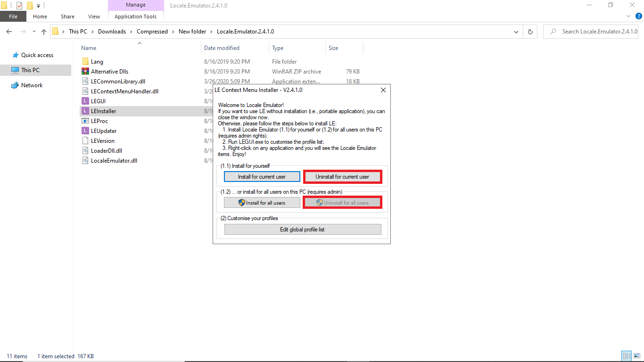The image size is (644, 362).
Task: Click Uninstall for all users button
Action: pos(342,203)
